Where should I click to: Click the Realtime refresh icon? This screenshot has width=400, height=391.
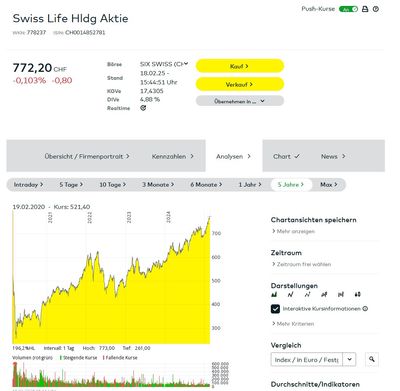[143, 108]
